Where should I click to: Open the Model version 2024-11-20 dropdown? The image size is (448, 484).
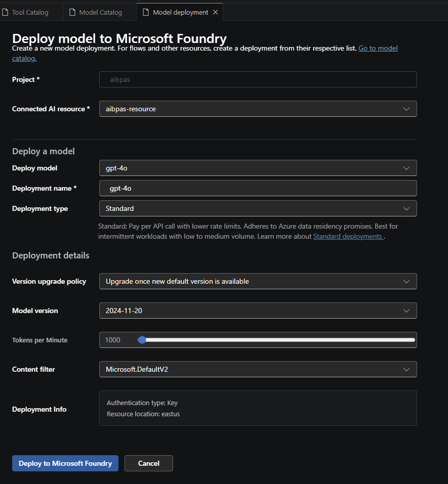point(258,311)
